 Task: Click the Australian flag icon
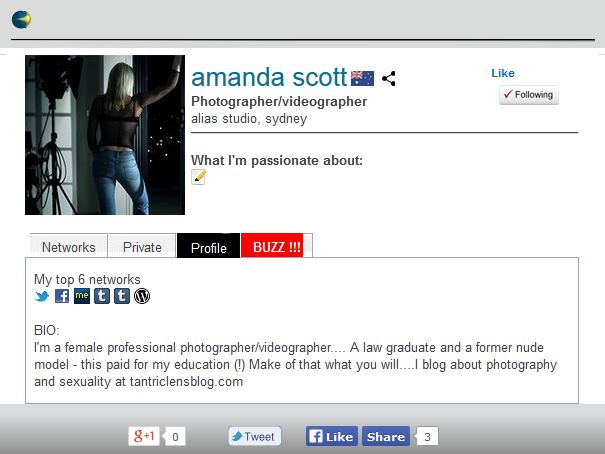pyautogui.click(x=362, y=78)
